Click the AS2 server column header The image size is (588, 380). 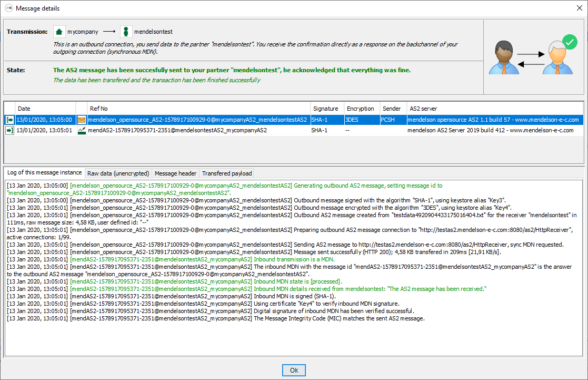495,109
